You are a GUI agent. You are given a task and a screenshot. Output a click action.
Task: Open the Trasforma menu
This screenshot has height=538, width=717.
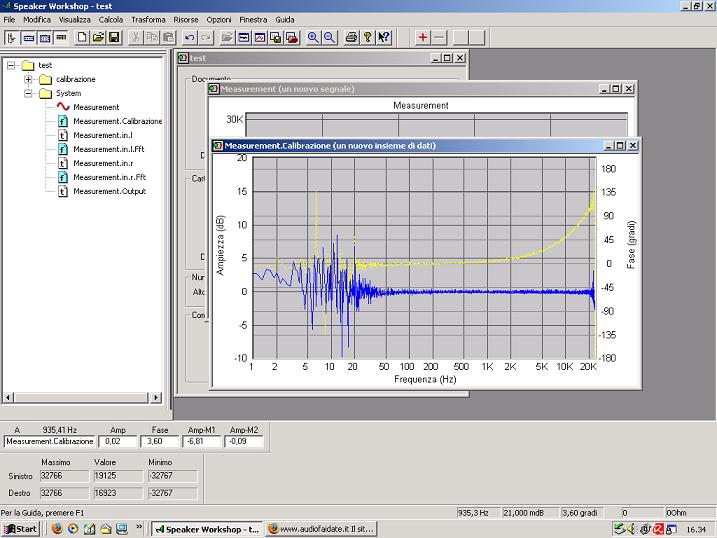pyautogui.click(x=148, y=20)
